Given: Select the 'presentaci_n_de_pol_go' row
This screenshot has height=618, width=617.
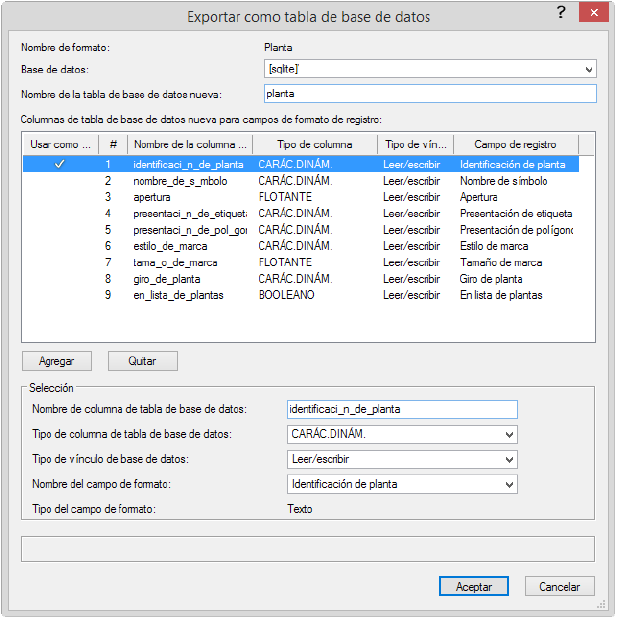Looking at the screenshot, I should (301, 230).
